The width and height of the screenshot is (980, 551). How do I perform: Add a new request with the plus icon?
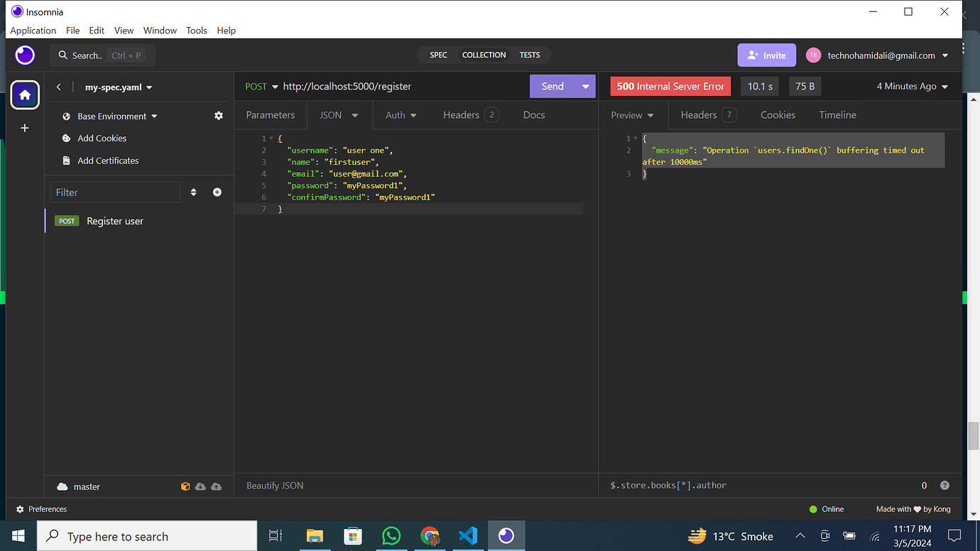[217, 192]
